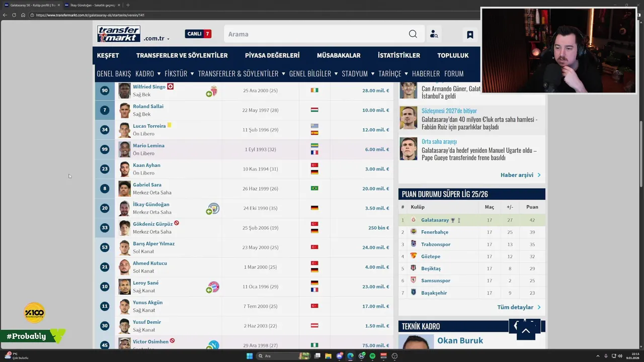Open the Tüm detaylar link
644x362 pixels.
click(x=519, y=307)
